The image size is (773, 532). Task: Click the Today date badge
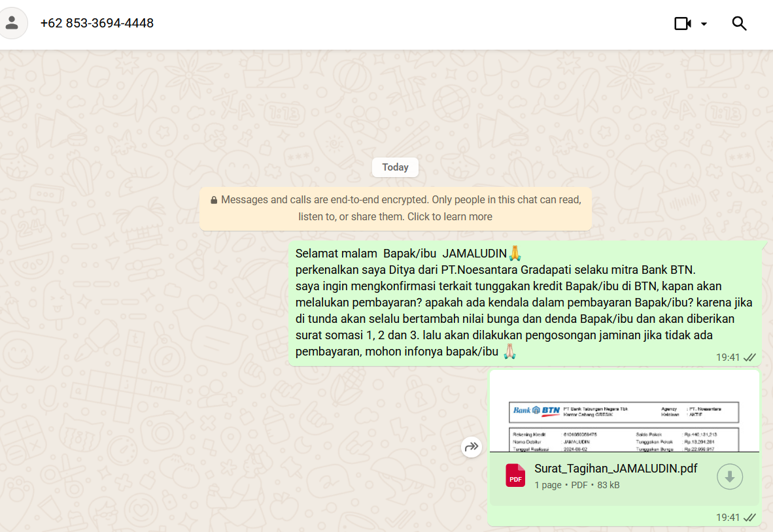[x=395, y=167]
